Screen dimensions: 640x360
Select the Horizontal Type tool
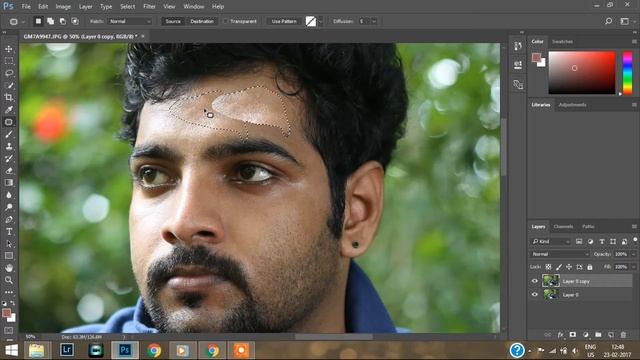(9, 231)
